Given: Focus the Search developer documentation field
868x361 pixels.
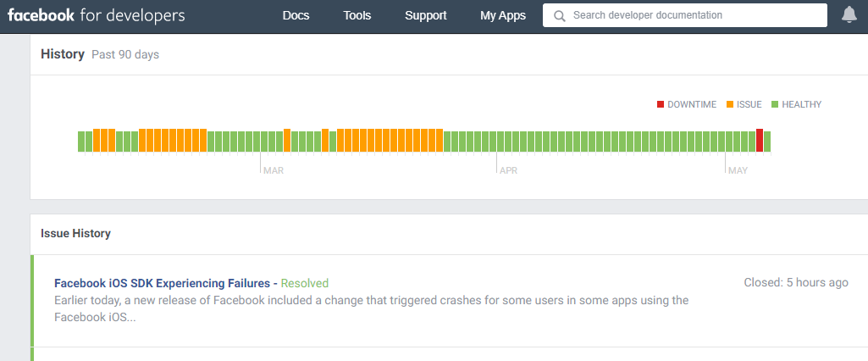Looking at the screenshot, I should click(685, 15).
